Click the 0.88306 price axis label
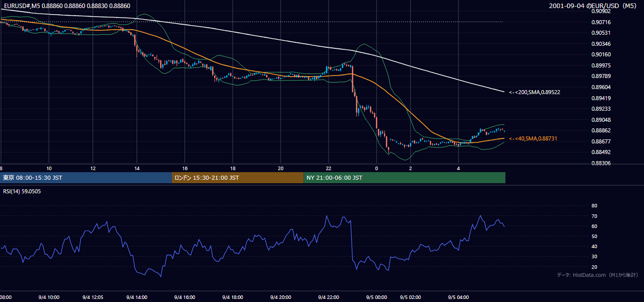 pos(601,163)
